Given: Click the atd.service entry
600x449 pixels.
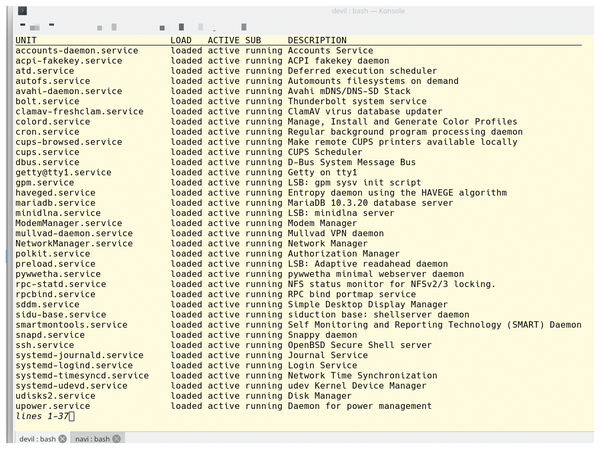Looking at the screenshot, I should (45, 71).
